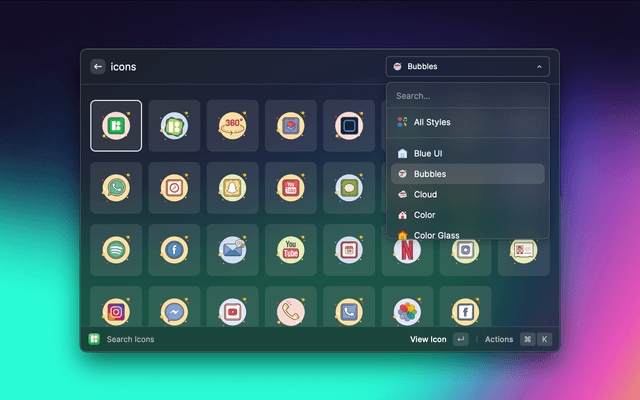
Task: Click the colorful Photos flower icon
Action: [407, 311]
